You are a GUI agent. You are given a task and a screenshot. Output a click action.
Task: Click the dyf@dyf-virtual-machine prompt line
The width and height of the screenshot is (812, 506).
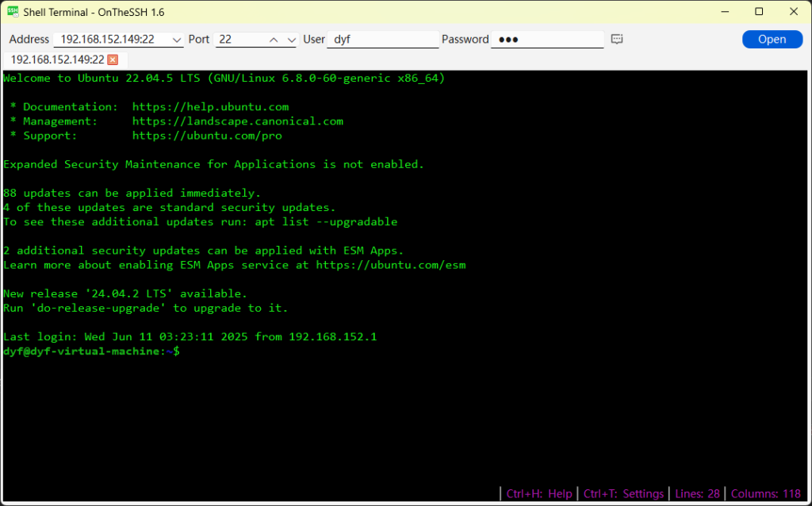(x=92, y=351)
